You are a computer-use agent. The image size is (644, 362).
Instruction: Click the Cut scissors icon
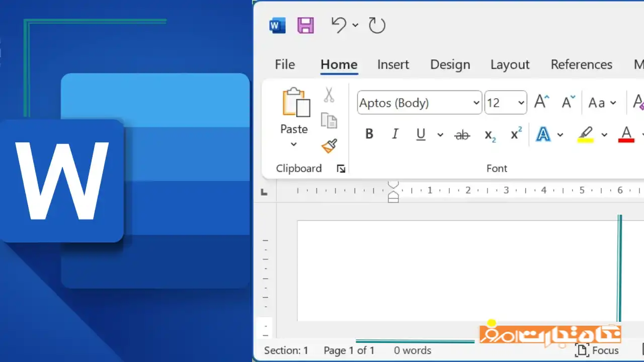(329, 95)
